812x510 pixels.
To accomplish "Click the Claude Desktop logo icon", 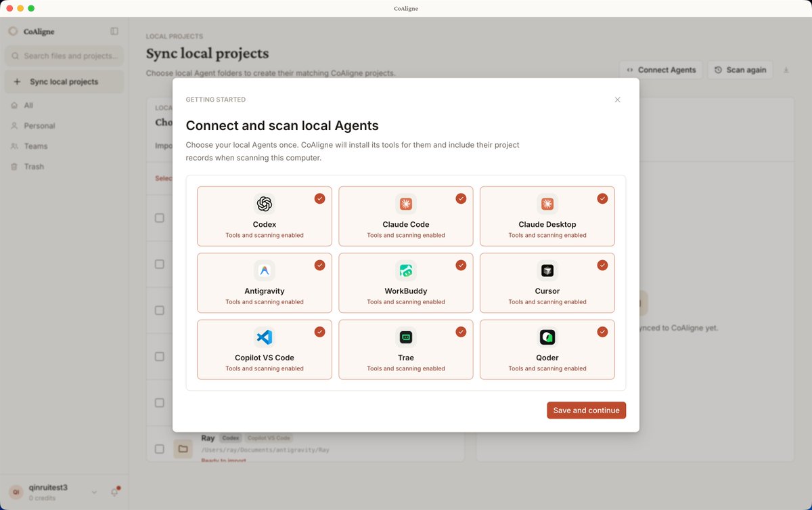I will [x=547, y=204].
